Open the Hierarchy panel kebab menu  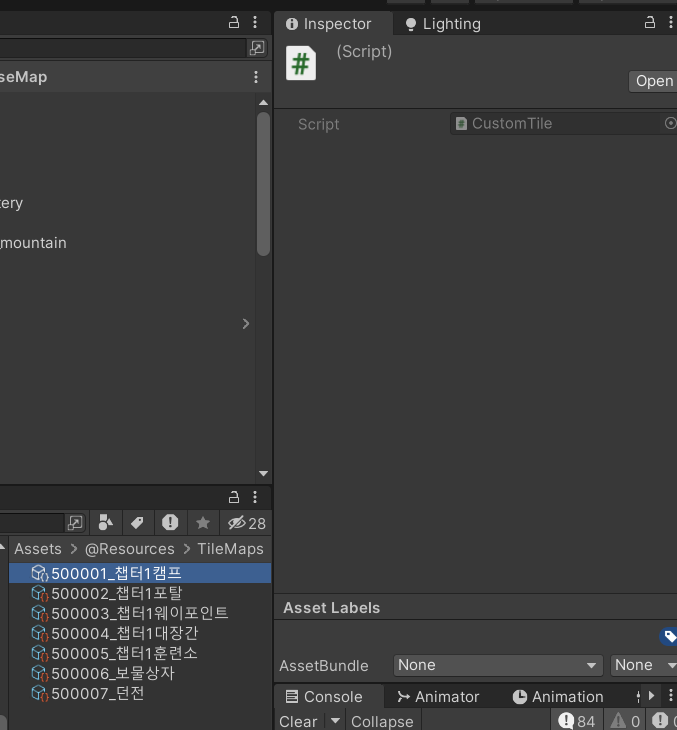tap(255, 22)
